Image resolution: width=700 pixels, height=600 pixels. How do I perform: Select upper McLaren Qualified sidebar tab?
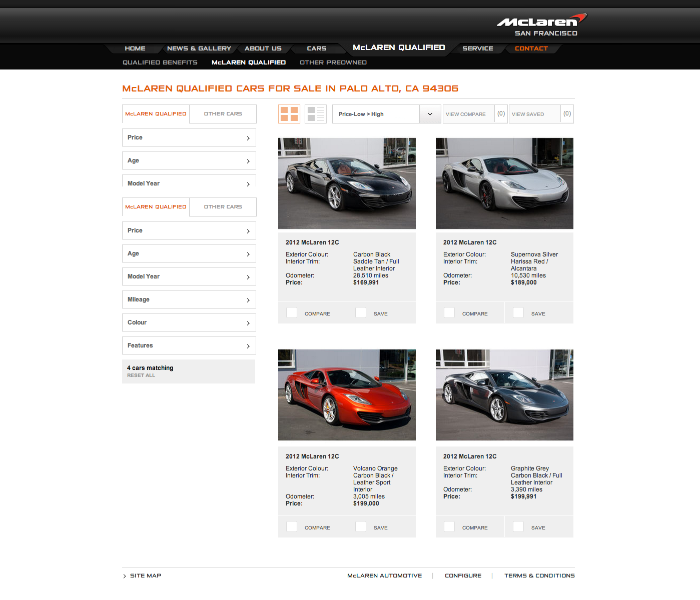(156, 114)
